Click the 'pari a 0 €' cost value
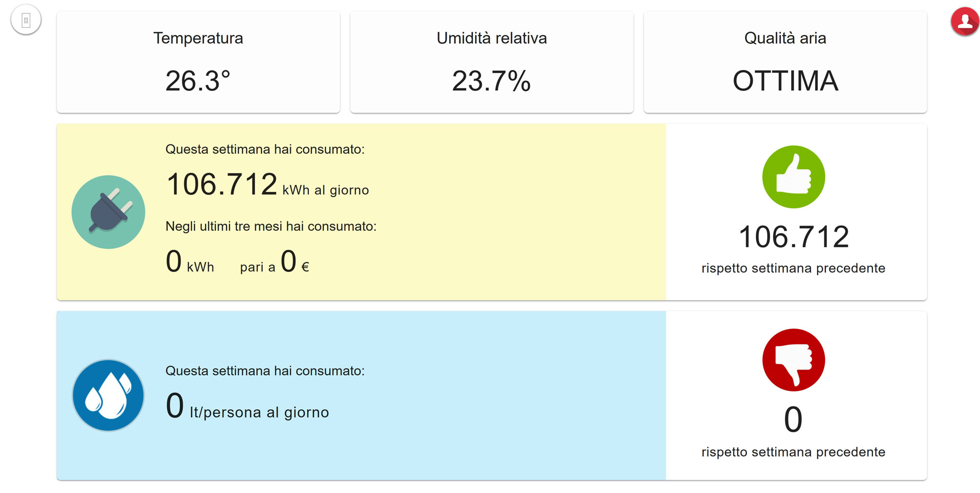Viewport: 980px width, 493px height. click(x=275, y=262)
